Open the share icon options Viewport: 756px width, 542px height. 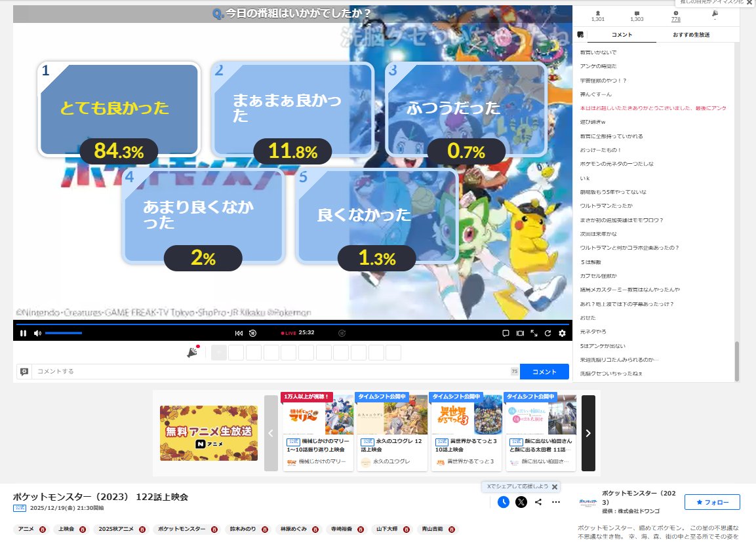coord(538,502)
